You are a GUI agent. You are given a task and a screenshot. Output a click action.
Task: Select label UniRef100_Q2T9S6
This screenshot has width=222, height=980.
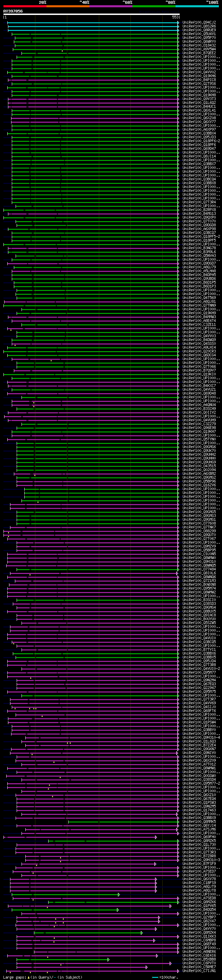[199, 84]
